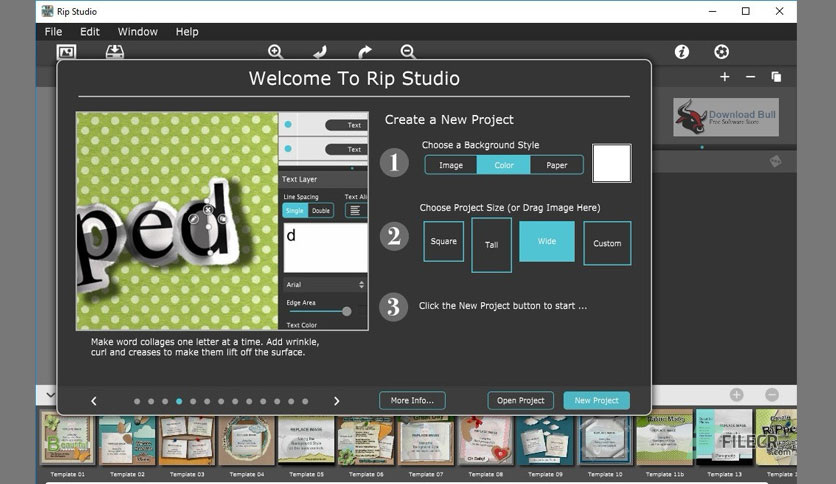
Task: Open the settings gear icon
Action: pos(721,52)
